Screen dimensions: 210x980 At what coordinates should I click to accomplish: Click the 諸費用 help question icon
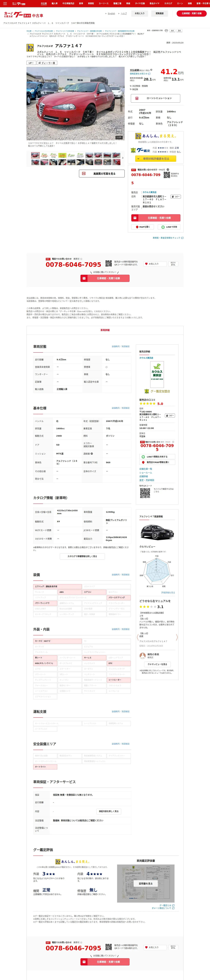[170, 78]
